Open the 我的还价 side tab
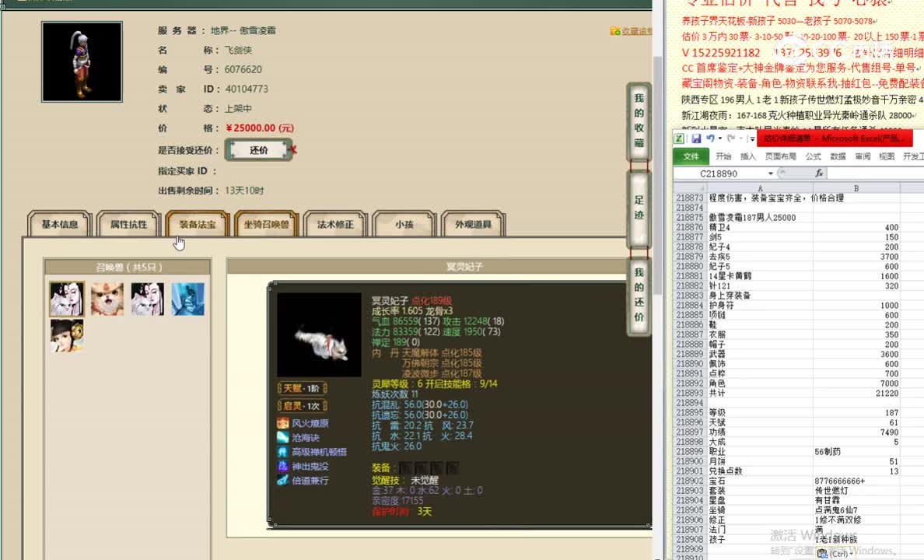 tap(639, 295)
